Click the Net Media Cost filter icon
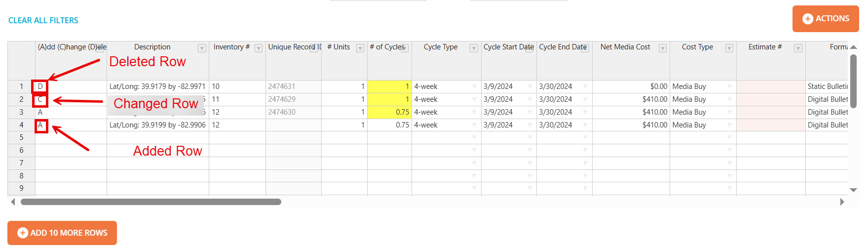 pos(663,48)
